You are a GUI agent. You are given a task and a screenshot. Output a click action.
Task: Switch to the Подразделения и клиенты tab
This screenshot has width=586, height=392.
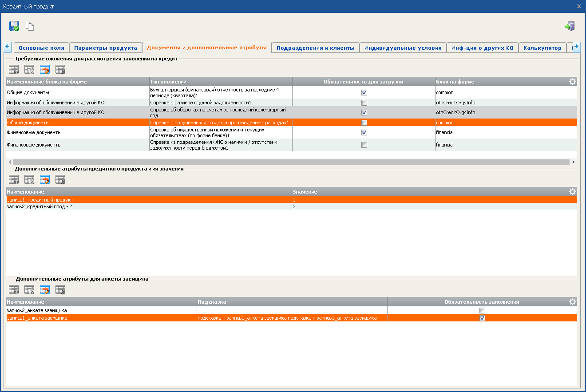(x=316, y=48)
